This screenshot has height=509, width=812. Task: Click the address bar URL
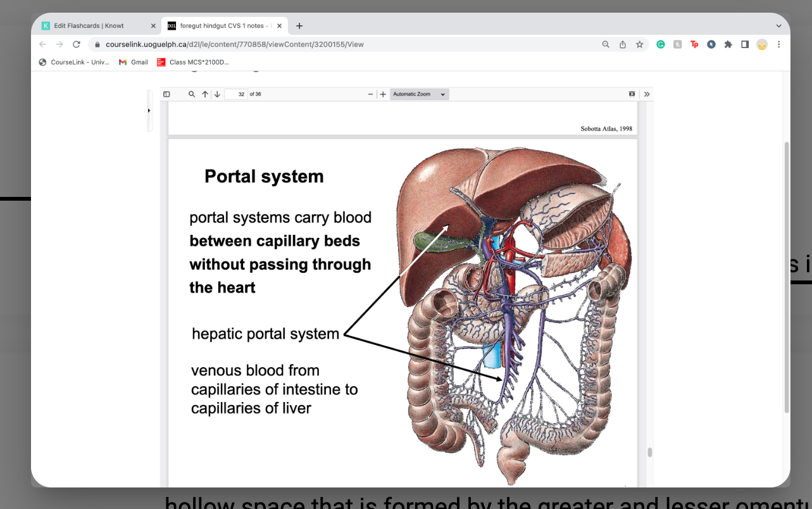[235, 44]
